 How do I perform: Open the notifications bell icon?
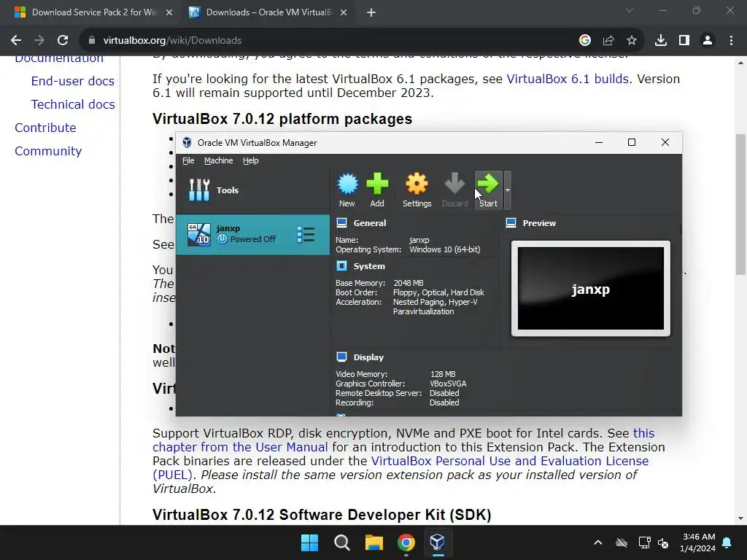click(x=727, y=542)
